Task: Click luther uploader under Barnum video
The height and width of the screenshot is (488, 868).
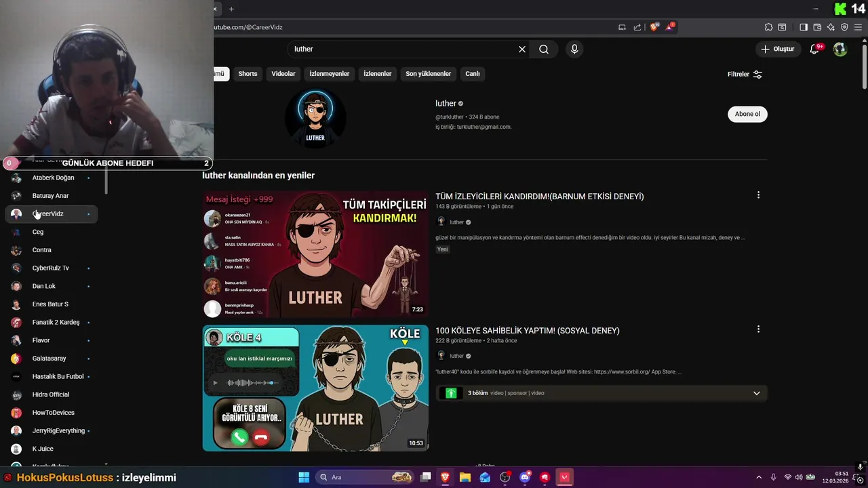Action: tap(457, 222)
